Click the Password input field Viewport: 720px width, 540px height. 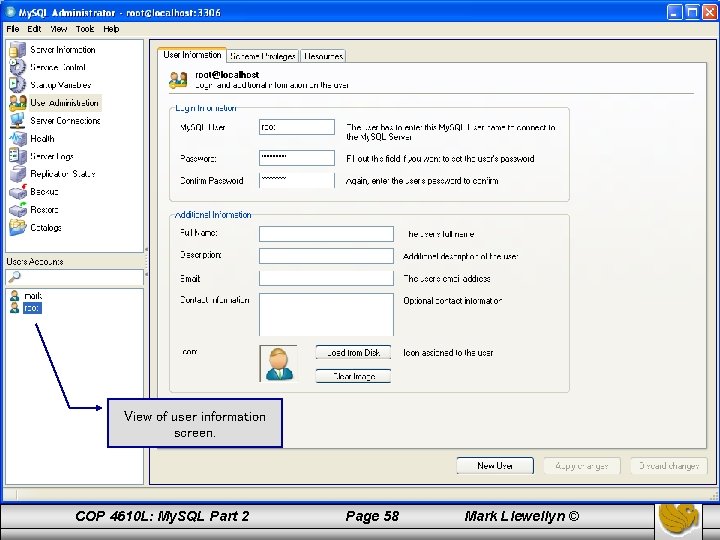[x=297, y=158]
